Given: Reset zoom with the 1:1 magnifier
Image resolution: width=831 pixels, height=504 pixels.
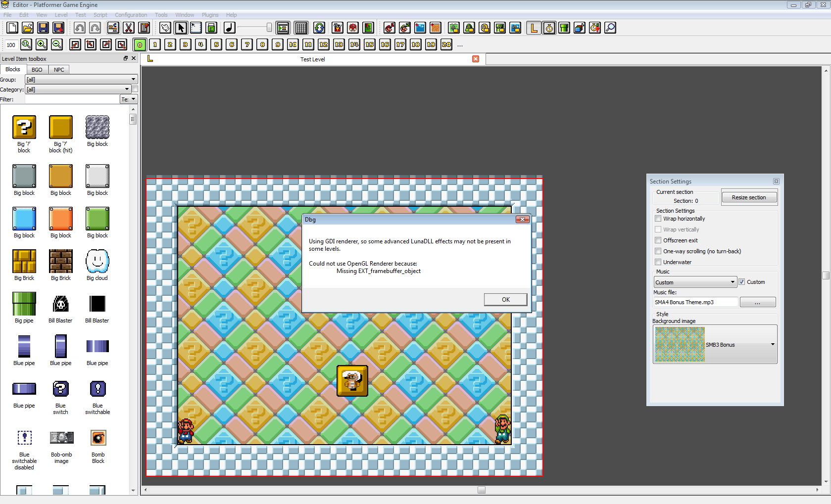Looking at the screenshot, I should click(x=26, y=45).
